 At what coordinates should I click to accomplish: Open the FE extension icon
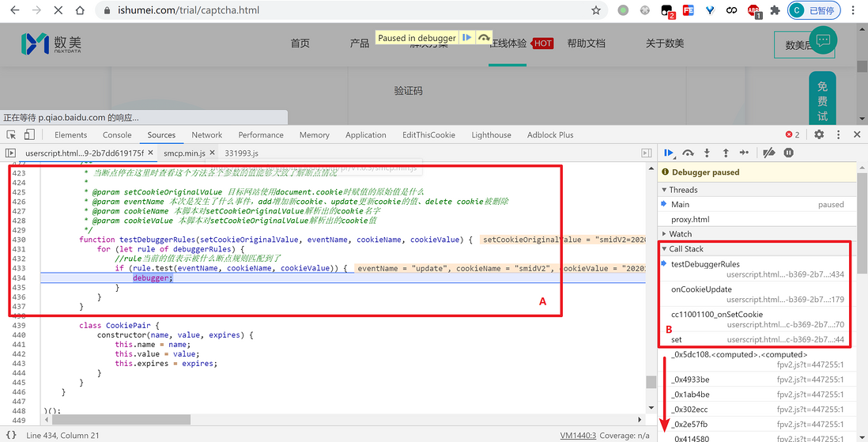688,10
